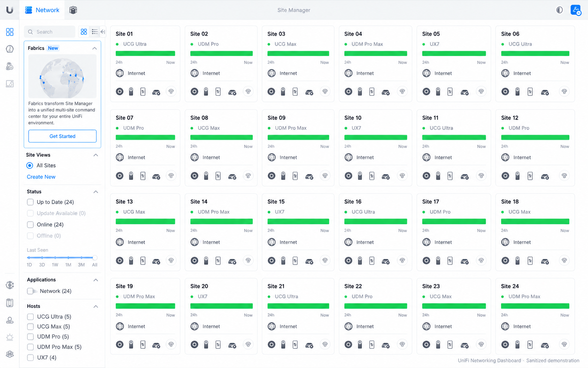This screenshot has height=368, width=588.
Task: Open the Create New site view link
Action: click(x=41, y=177)
